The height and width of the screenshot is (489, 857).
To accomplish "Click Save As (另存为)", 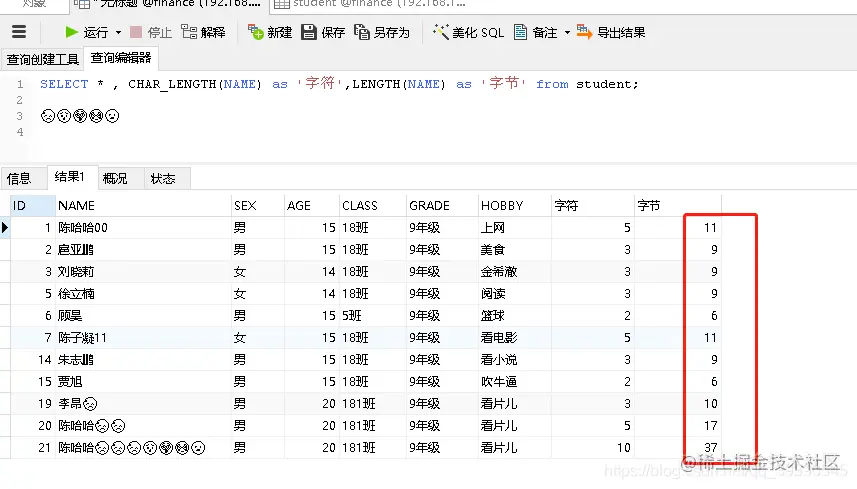I will point(381,32).
